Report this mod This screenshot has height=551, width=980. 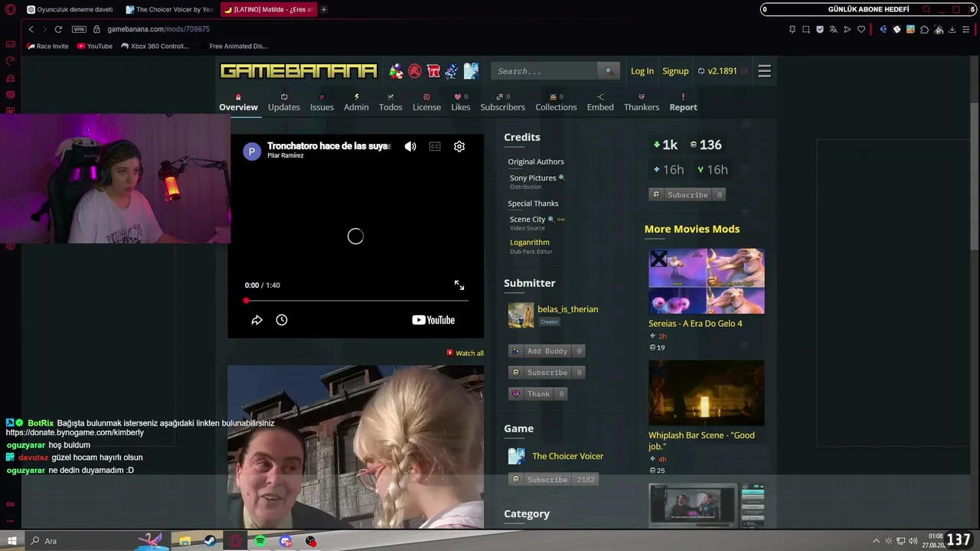pyautogui.click(x=683, y=103)
